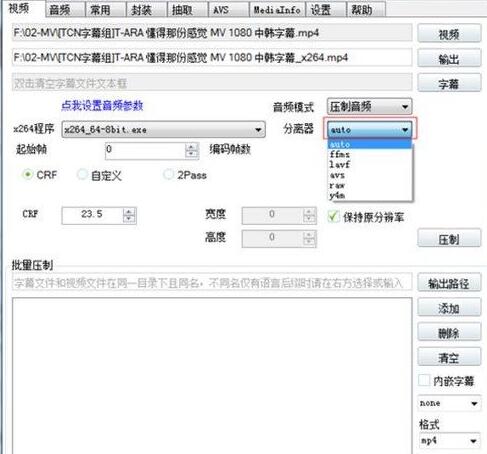Click the 高度 value field
The height and width of the screenshot is (454, 487).
point(273,238)
